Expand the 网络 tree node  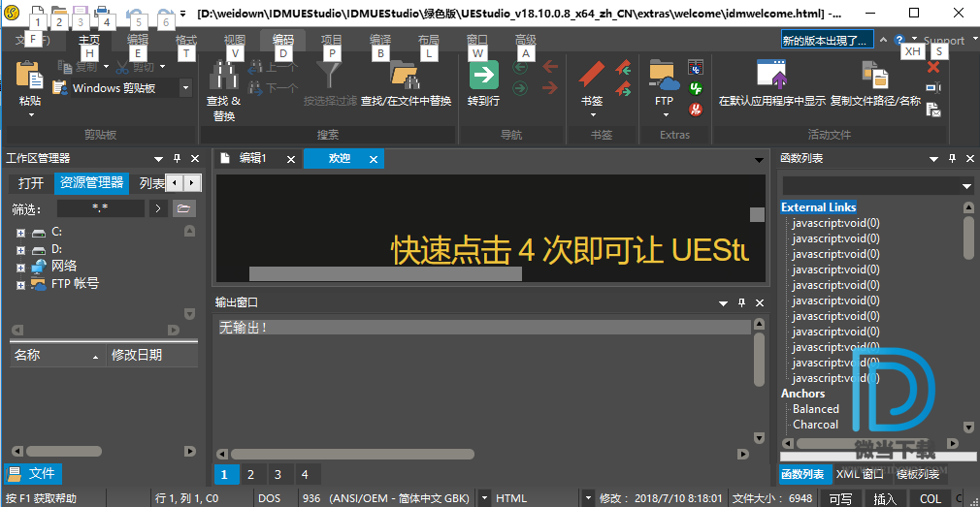tap(20, 268)
